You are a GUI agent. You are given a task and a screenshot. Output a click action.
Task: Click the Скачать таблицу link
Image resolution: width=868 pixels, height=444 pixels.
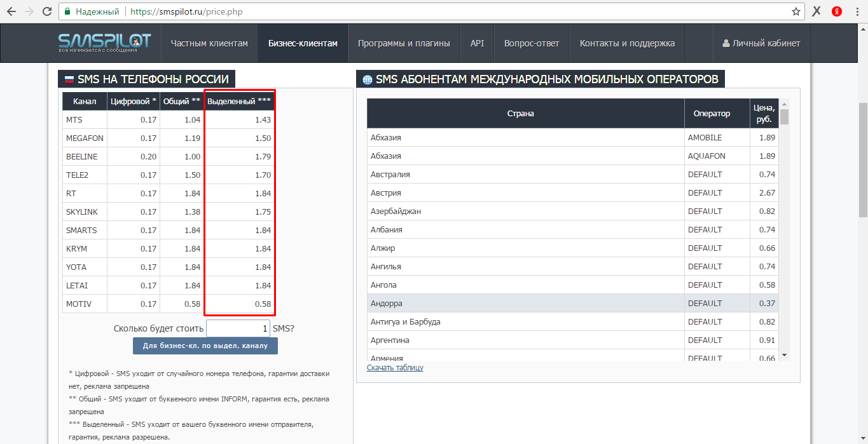395,367
